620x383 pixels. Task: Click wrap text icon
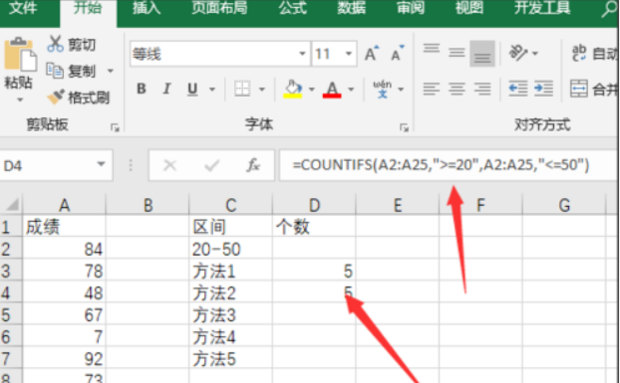579,53
